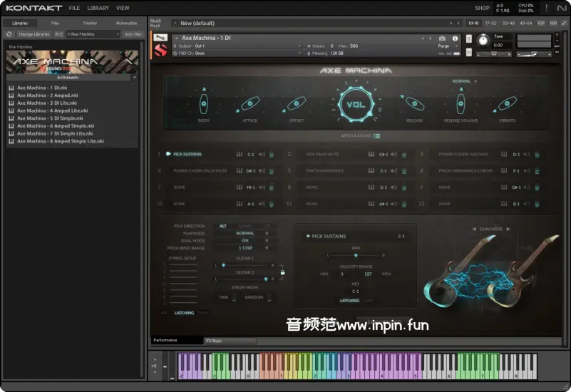Open volume fader for slot 12 None
This screenshot has width=571, height=392.
537,204
